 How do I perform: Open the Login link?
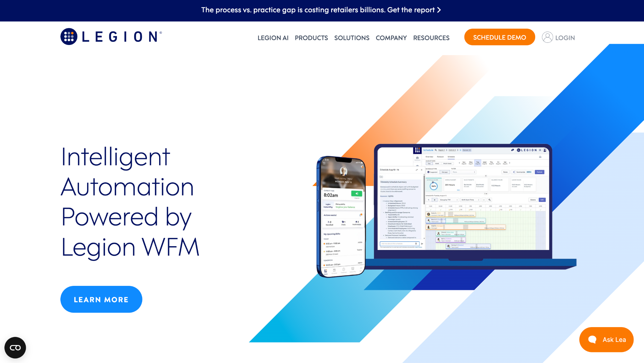point(565,38)
